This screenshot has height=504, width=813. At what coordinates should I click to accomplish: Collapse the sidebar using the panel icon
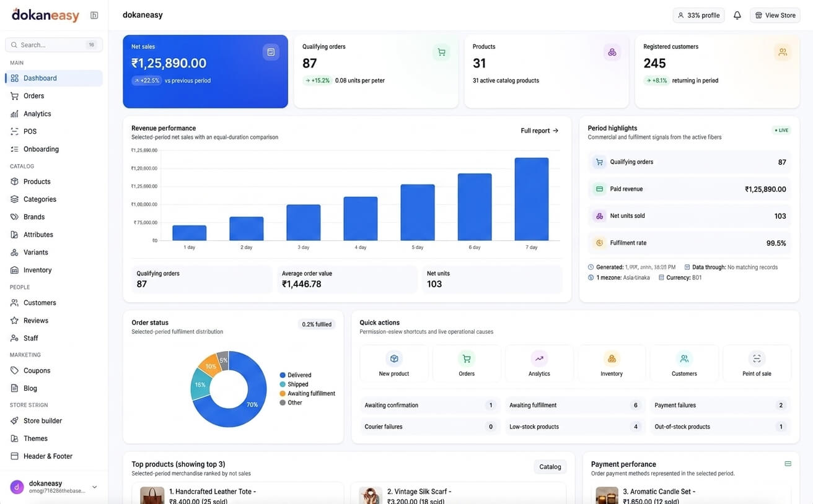94,15
